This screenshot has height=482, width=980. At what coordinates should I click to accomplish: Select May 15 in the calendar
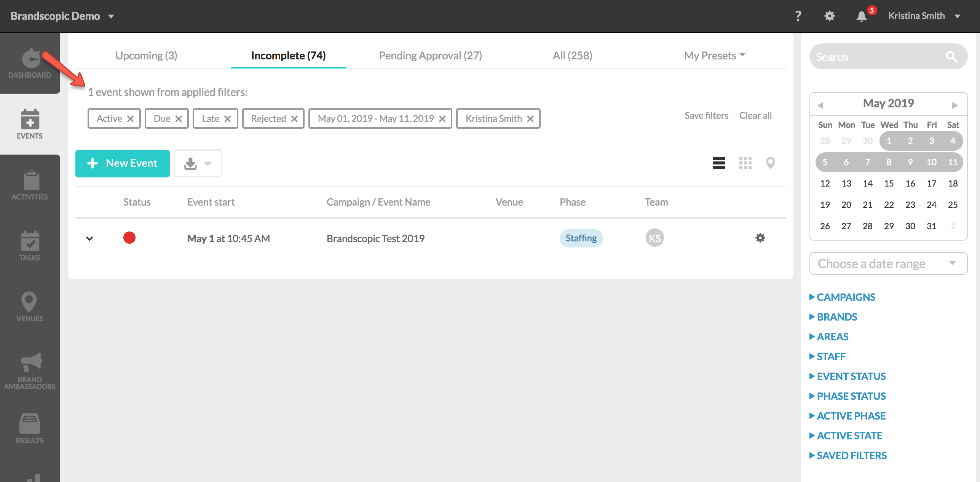pyautogui.click(x=889, y=184)
